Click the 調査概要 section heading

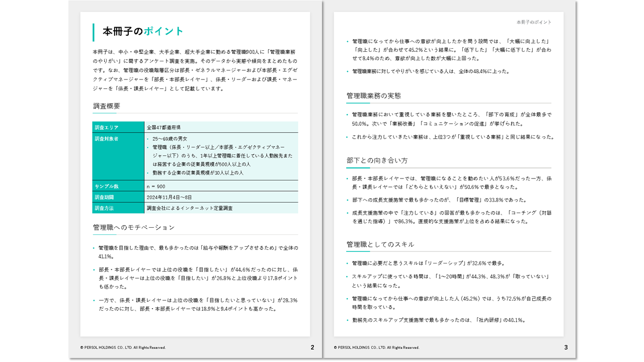(x=107, y=106)
